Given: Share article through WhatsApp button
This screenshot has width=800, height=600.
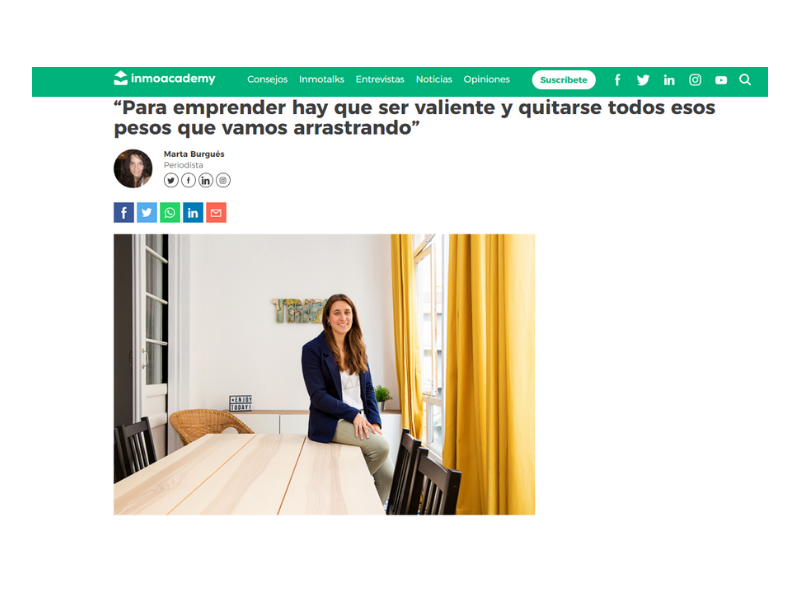Looking at the screenshot, I should coord(170,212).
